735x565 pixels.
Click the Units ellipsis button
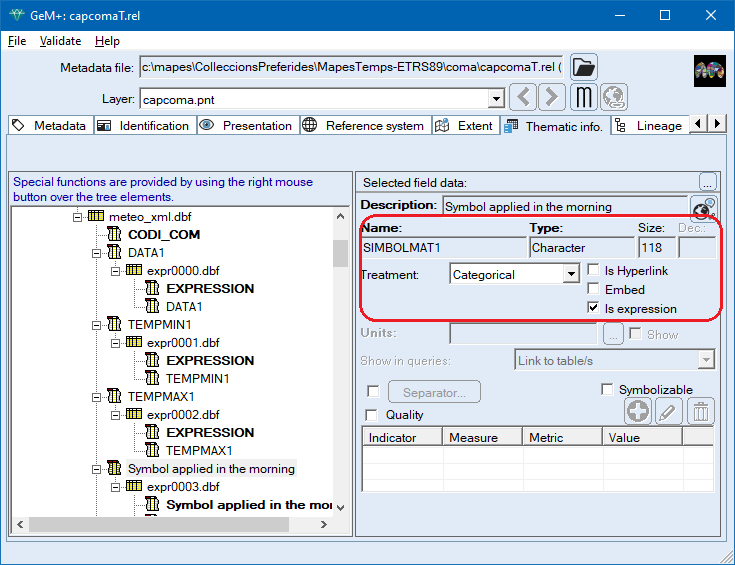pyautogui.click(x=613, y=334)
